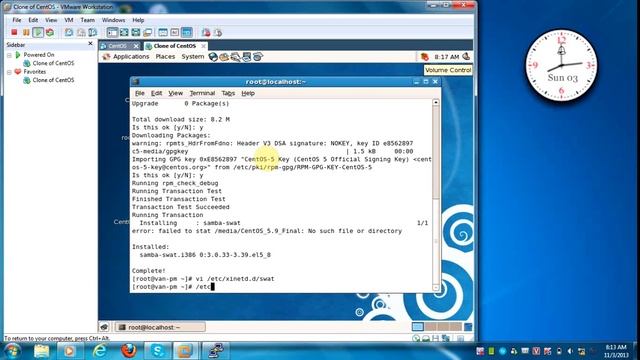
Task: Click the email launcher icon in GNOME panel
Action: coord(224,57)
